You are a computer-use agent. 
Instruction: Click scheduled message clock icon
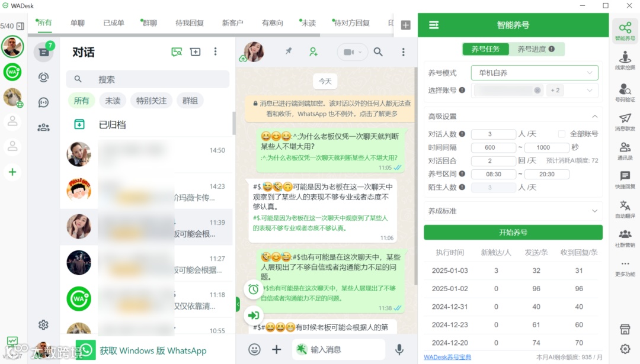pyautogui.click(x=254, y=289)
